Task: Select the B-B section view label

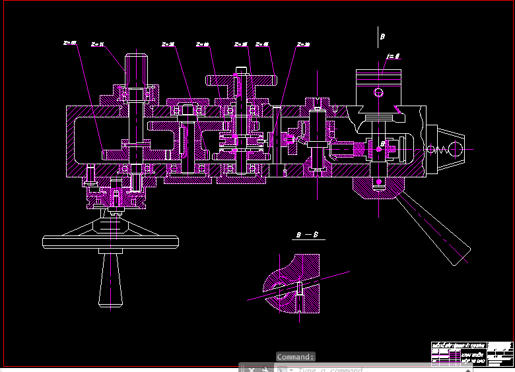Action: pos(307,235)
